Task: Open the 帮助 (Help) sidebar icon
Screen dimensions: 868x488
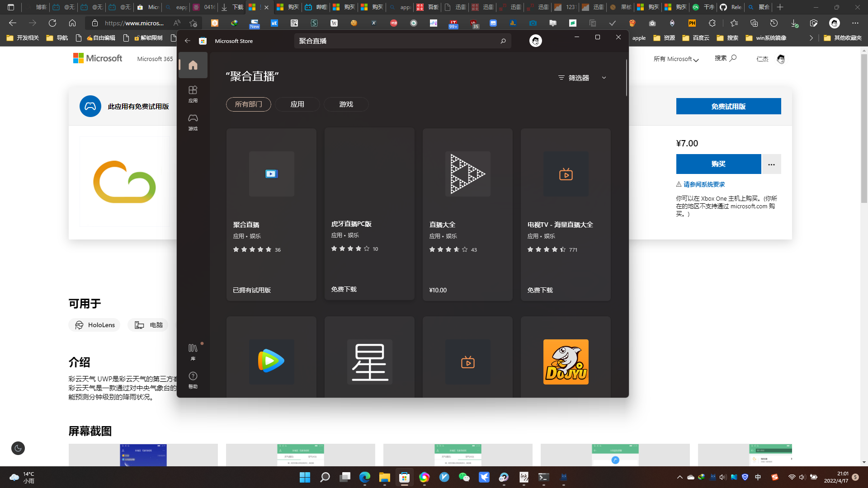Action: coord(193,380)
